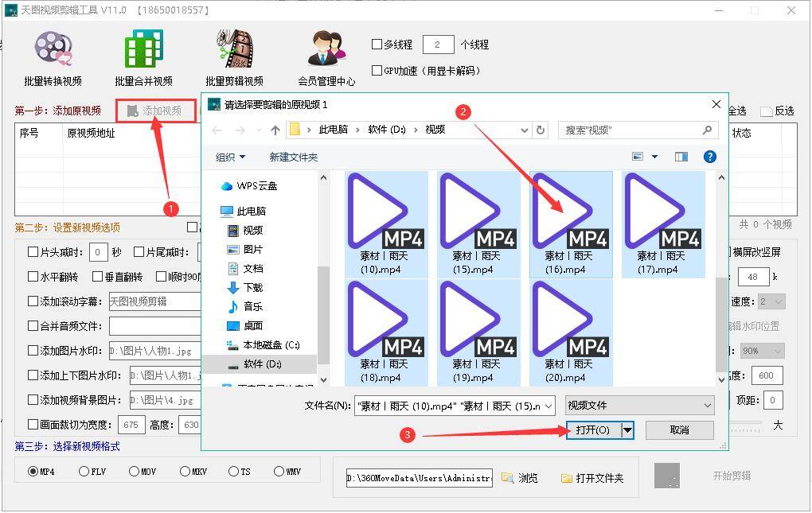Open the view options dropdown arrow
Viewport: 812px width, 513px height.
point(654,157)
